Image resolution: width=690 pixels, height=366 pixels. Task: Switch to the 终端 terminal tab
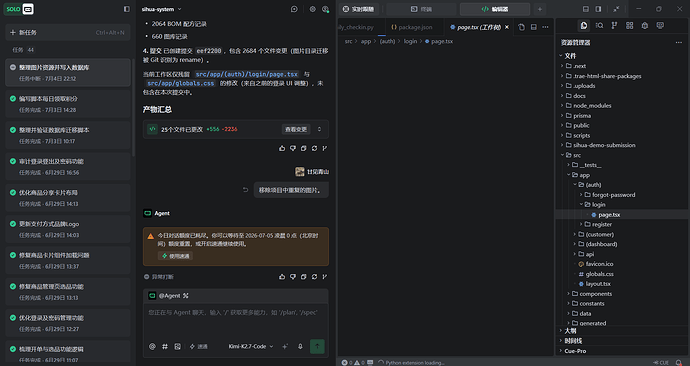(421, 9)
